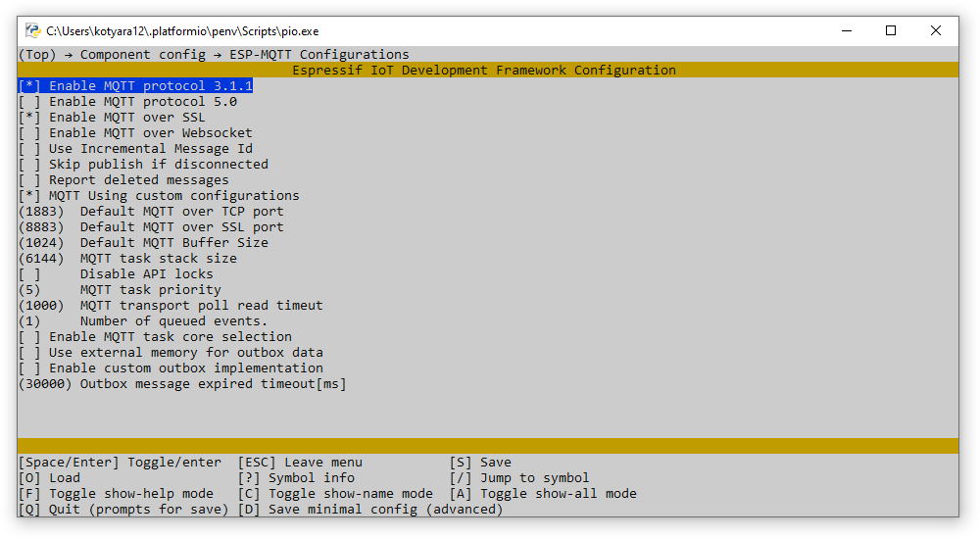Click [A] Toggle show-all mode hint
Image resolution: width=980 pixels, height=539 pixels.
[x=543, y=493]
